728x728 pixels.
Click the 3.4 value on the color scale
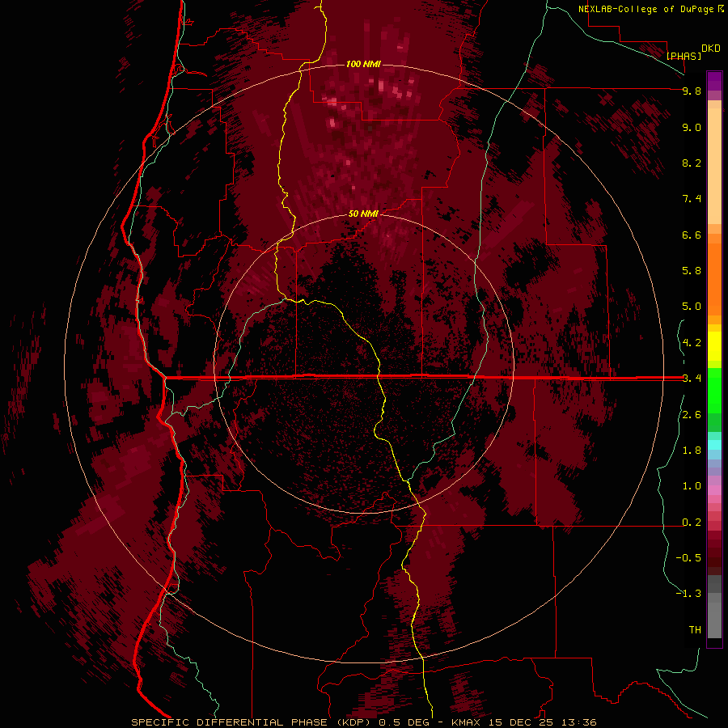692,379
